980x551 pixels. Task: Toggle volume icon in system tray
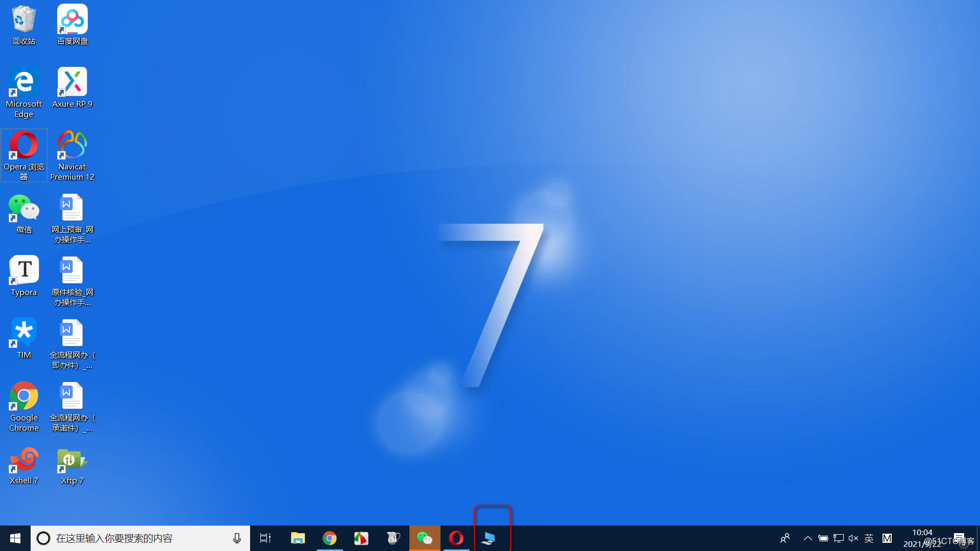pyautogui.click(x=854, y=538)
